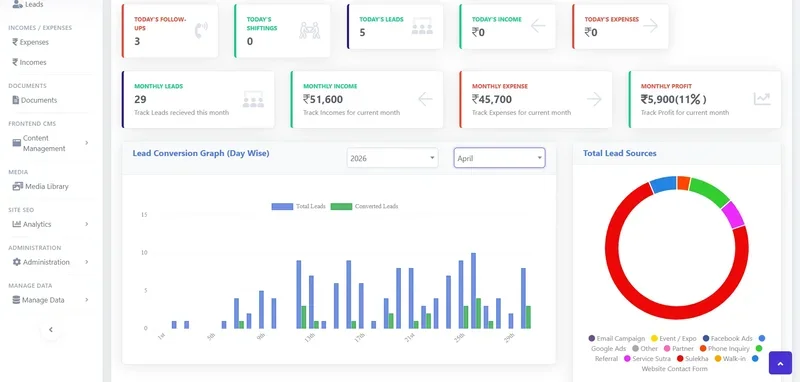Open the 2026 year dropdown

(x=392, y=158)
